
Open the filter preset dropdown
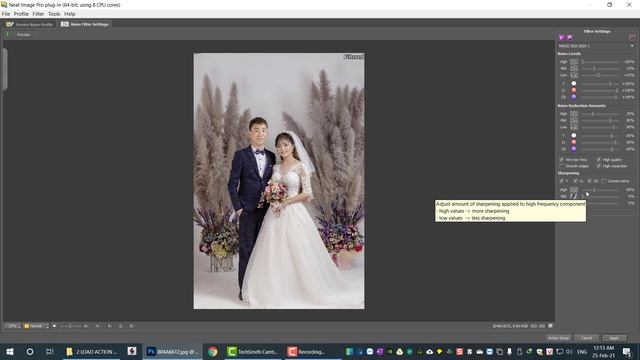tap(596, 46)
